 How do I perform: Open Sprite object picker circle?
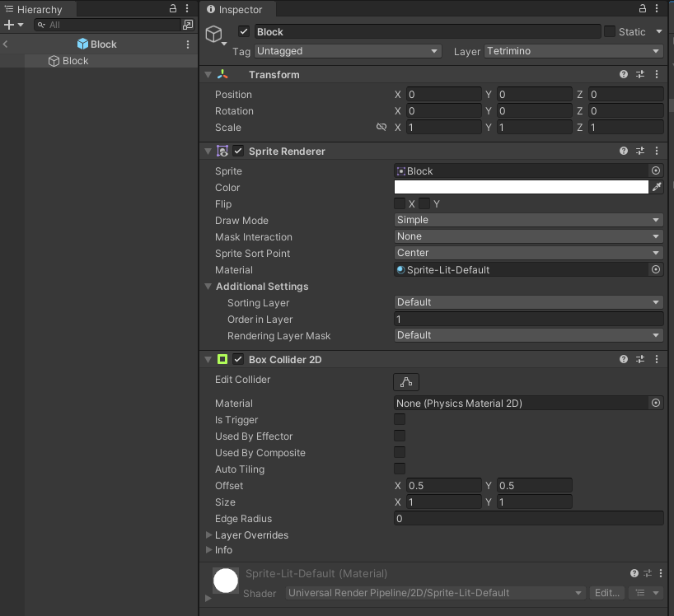[656, 170]
